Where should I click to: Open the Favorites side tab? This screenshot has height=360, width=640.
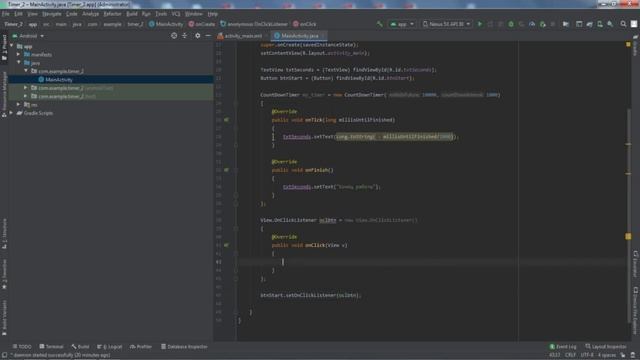click(4, 274)
